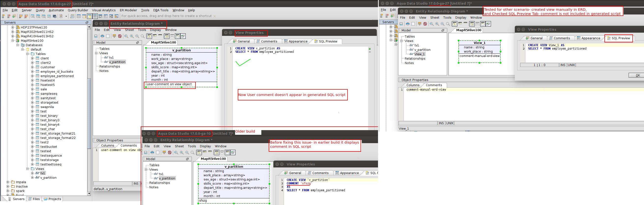Select the spark folder in the Servers tree
Screen dimensions: 644x205
20,191
